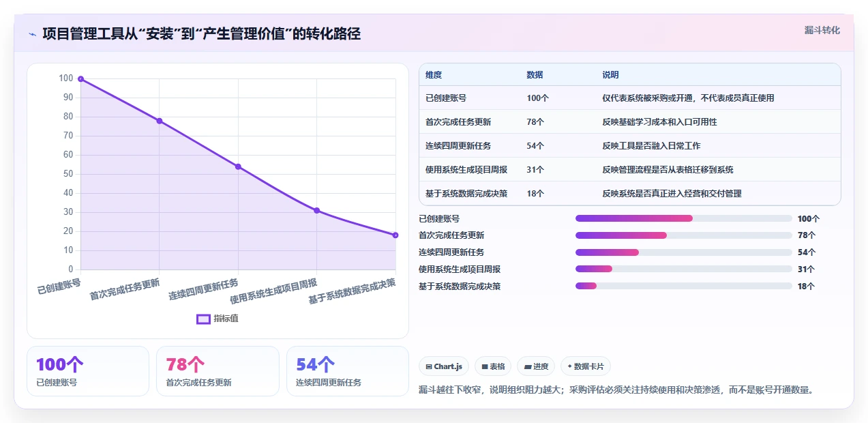Image resolution: width=868 pixels, height=423 pixels.
Task: Click the 100个 label beside progress bar
Action: tap(809, 219)
